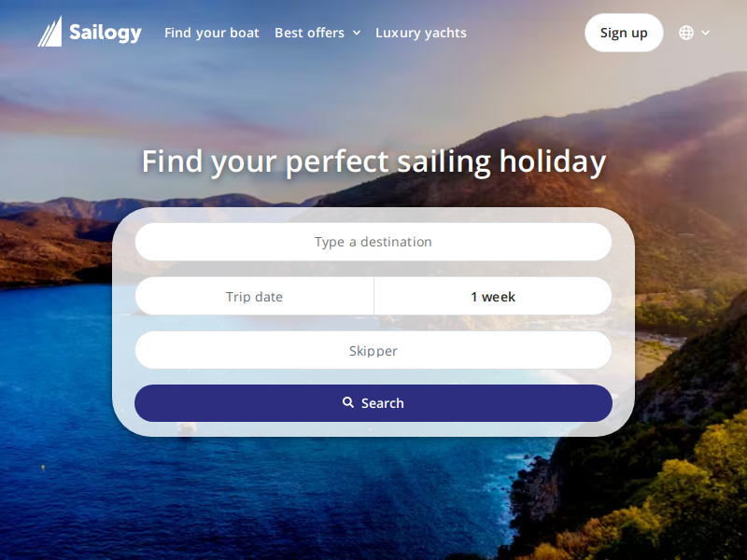Click the globe language icon
This screenshot has width=747, height=560.
click(x=686, y=33)
